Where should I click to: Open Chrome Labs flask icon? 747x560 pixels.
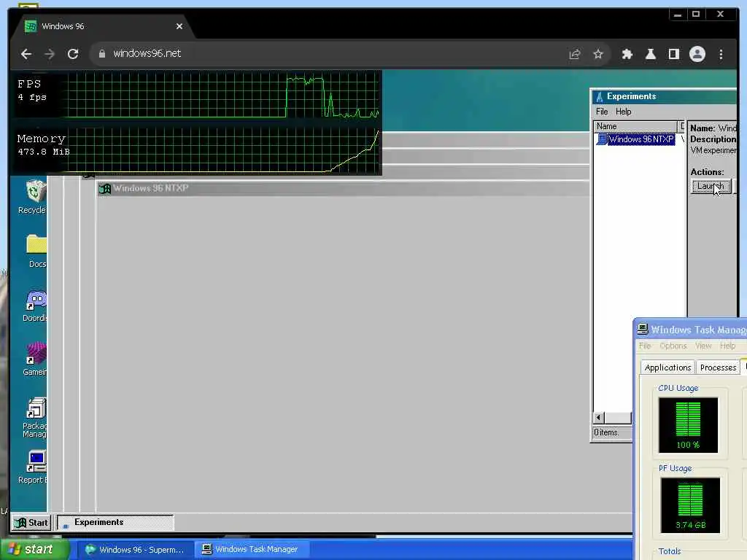point(650,54)
